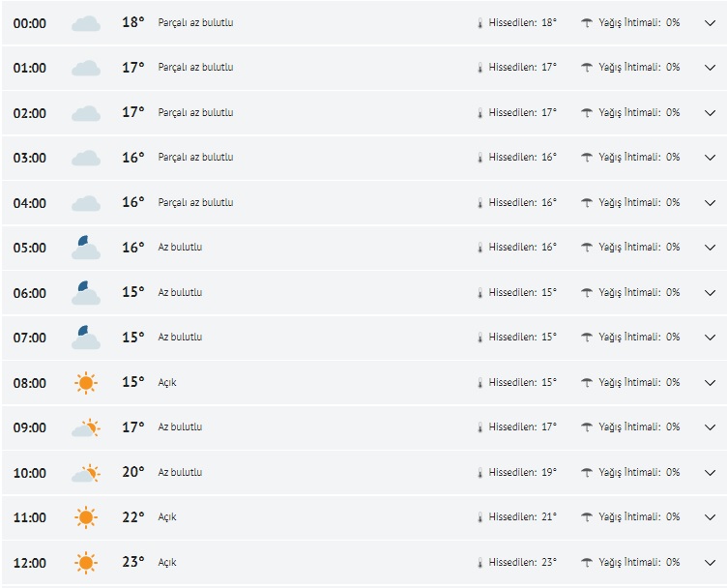Click the partly sunny icon at 09:00
The height and width of the screenshot is (588, 727).
tap(86, 427)
